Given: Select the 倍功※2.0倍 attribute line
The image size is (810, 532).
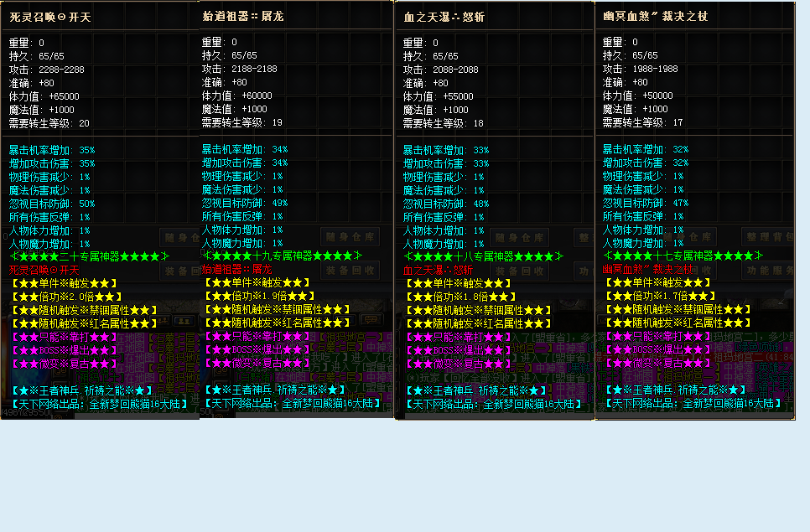Looking at the screenshot, I should pos(65,297).
